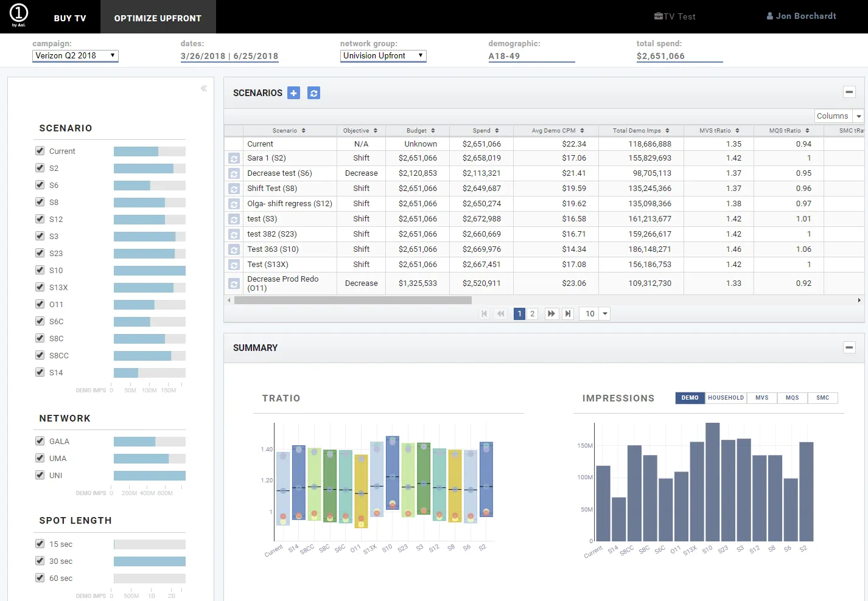Rerun the test (S3) scenario
The width and height of the screenshot is (868, 601).
pos(234,219)
